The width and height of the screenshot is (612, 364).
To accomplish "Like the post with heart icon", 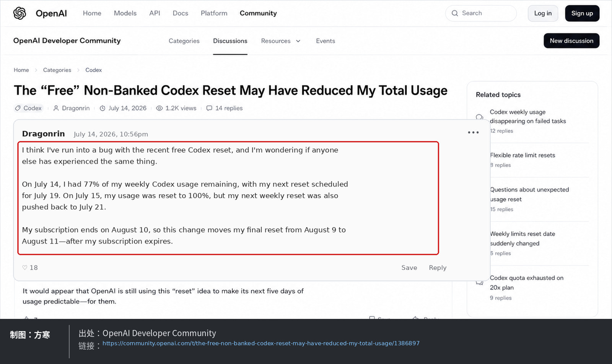I will pyautogui.click(x=25, y=268).
